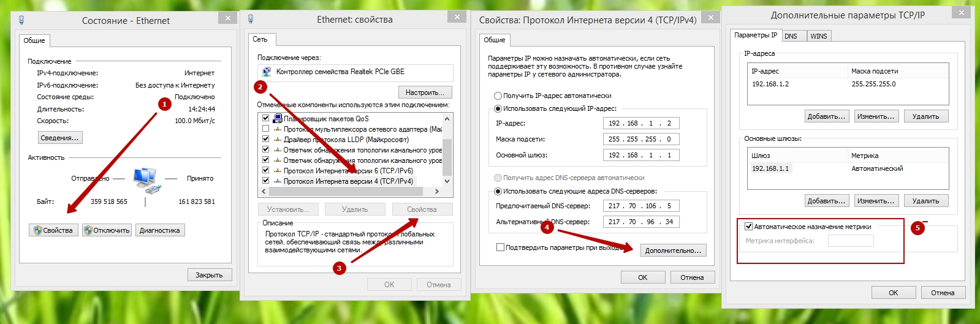Click the preferred DNS server field
The height and width of the screenshot is (324, 980).
click(x=641, y=206)
